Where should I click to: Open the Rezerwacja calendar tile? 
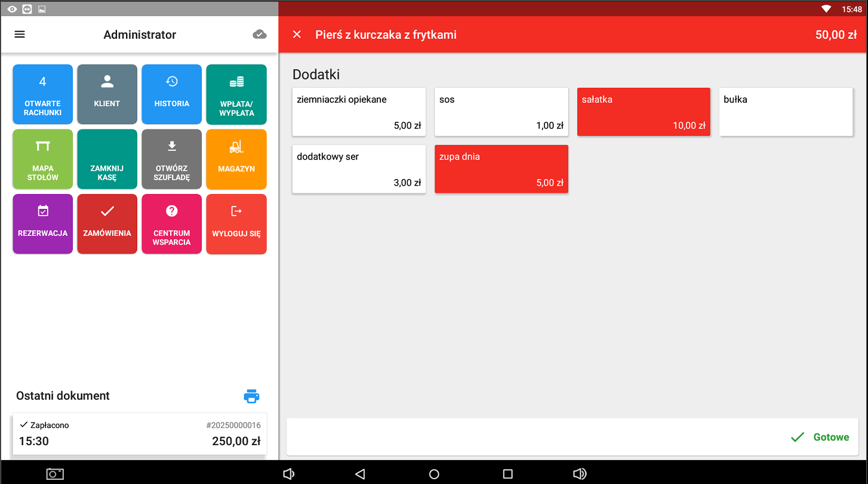(x=43, y=224)
